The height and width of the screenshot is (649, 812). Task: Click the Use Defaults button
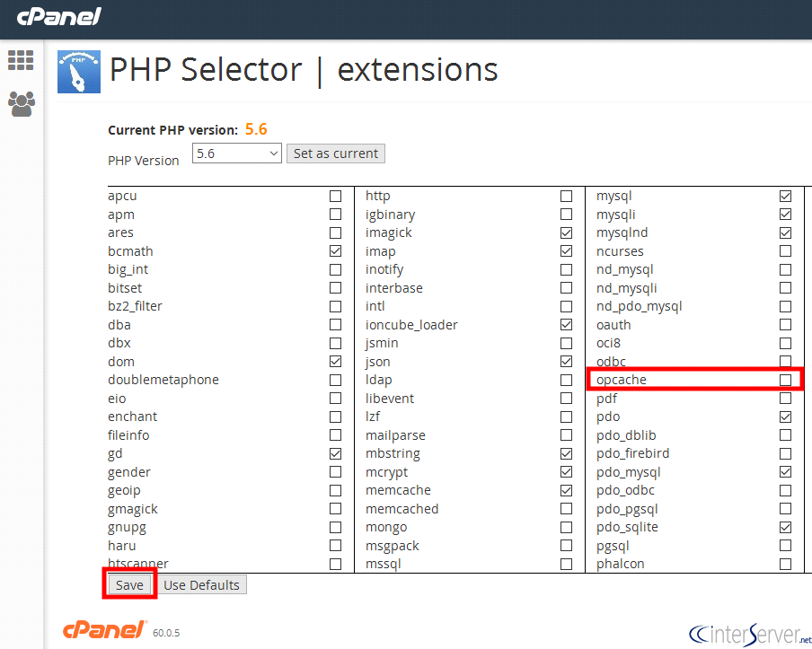coord(201,585)
